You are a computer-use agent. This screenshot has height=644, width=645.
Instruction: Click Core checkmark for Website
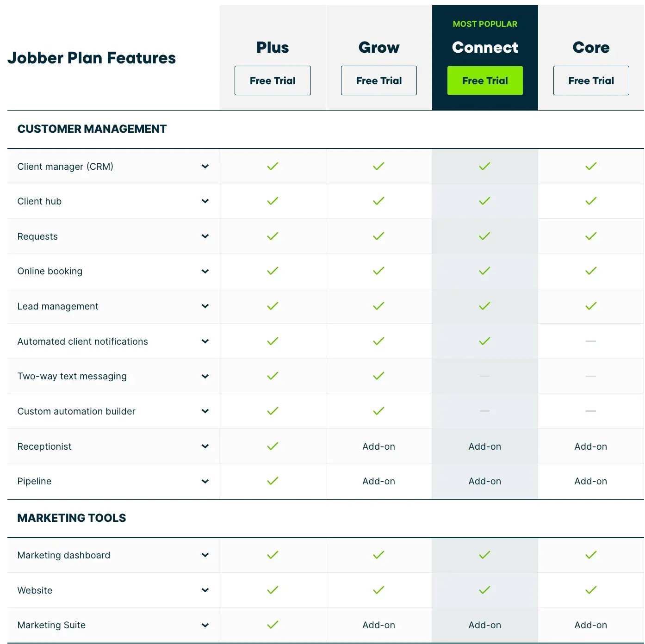click(591, 590)
